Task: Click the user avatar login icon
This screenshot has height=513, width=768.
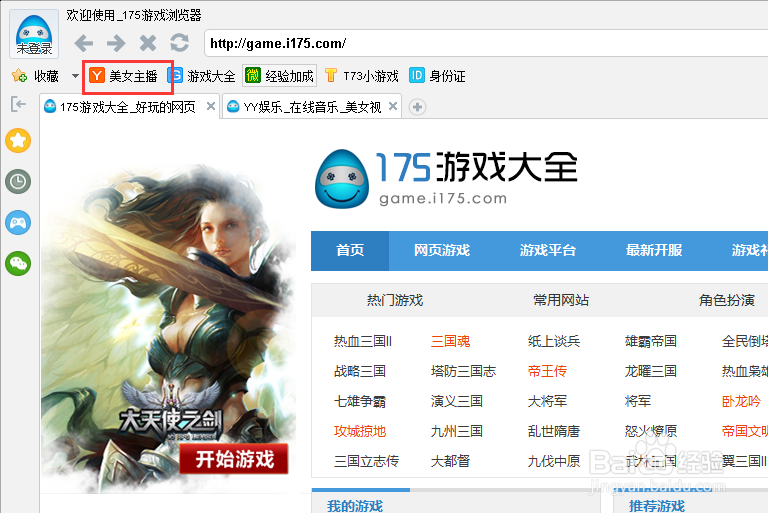Action: (34, 34)
